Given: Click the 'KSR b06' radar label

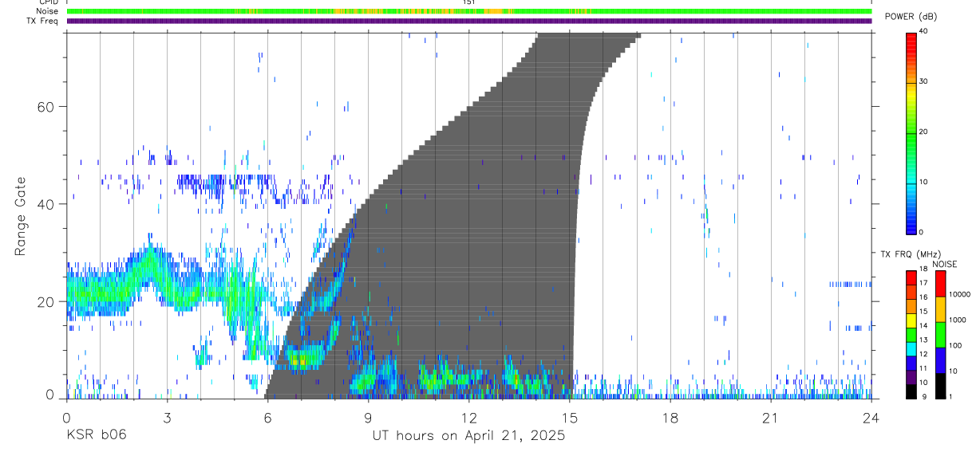Looking at the screenshot, I should point(96,436).
